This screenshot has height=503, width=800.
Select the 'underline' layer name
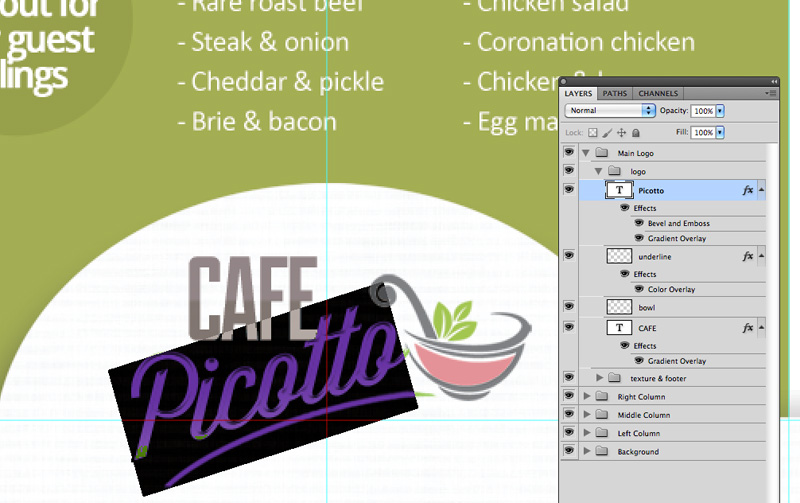click(x=655, y=257)
